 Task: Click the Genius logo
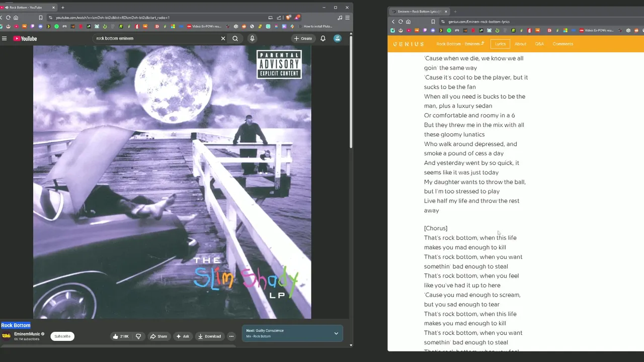[x=409, y=44]
